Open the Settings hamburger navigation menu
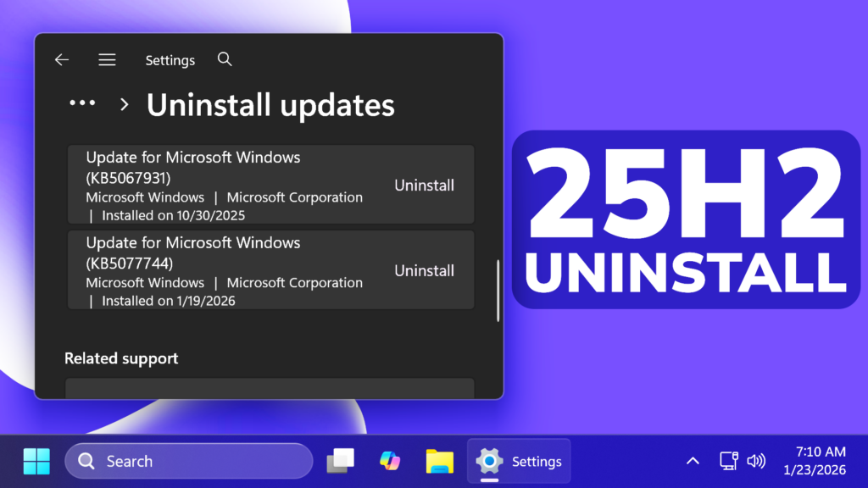The image size is (868, 488). (107, 60)
